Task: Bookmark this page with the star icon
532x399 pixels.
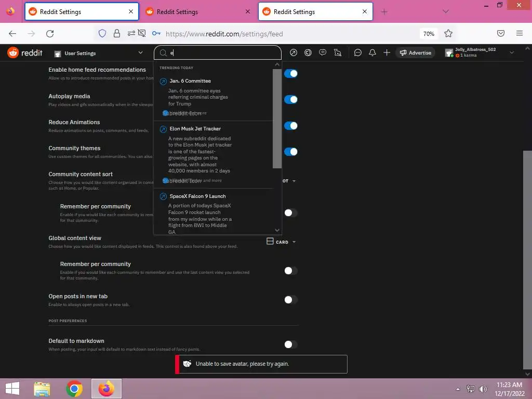Action: [x=448, y=33]
